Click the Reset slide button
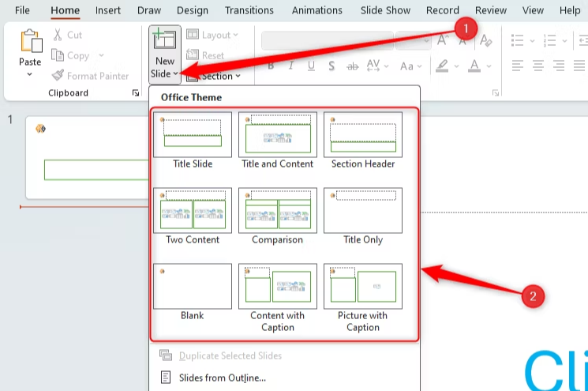Image resolution: width=588 pixels, height=391 pixels. [x=205, y=55]
